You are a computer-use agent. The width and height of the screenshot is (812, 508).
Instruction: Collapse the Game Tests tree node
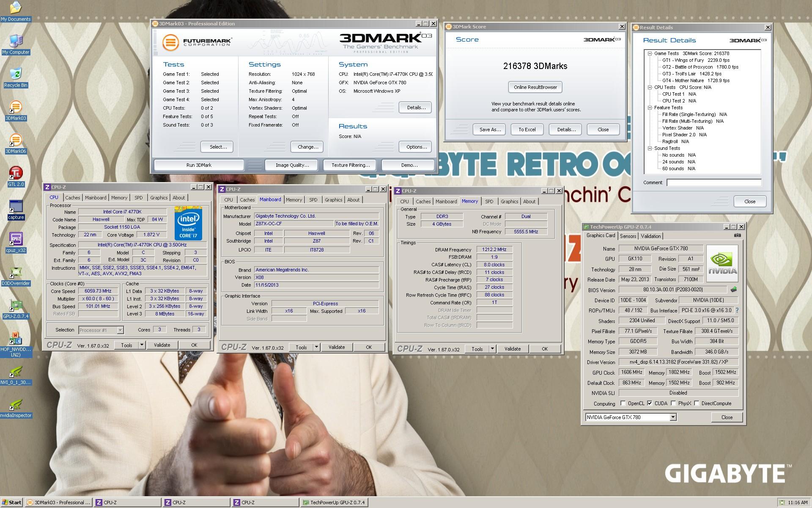650,53
